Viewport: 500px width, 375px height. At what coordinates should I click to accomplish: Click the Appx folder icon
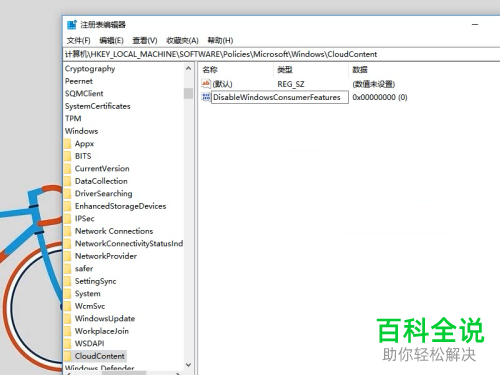click(68, 144)
